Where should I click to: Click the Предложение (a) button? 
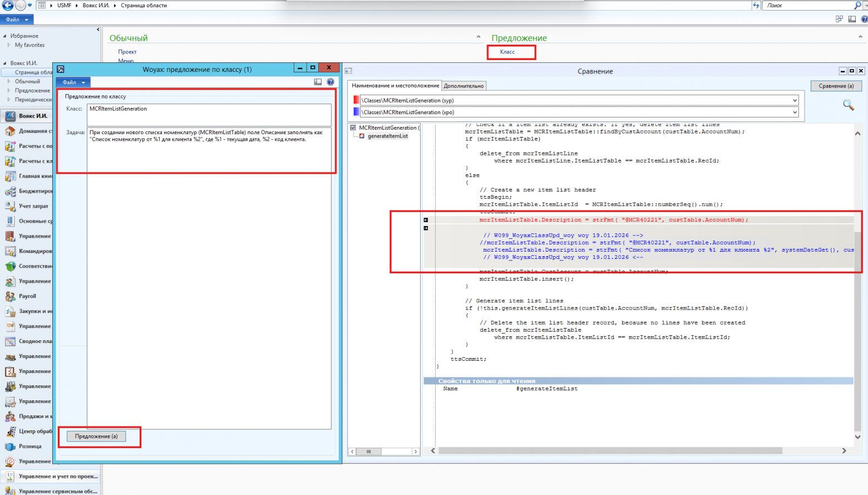pos(96,437)
